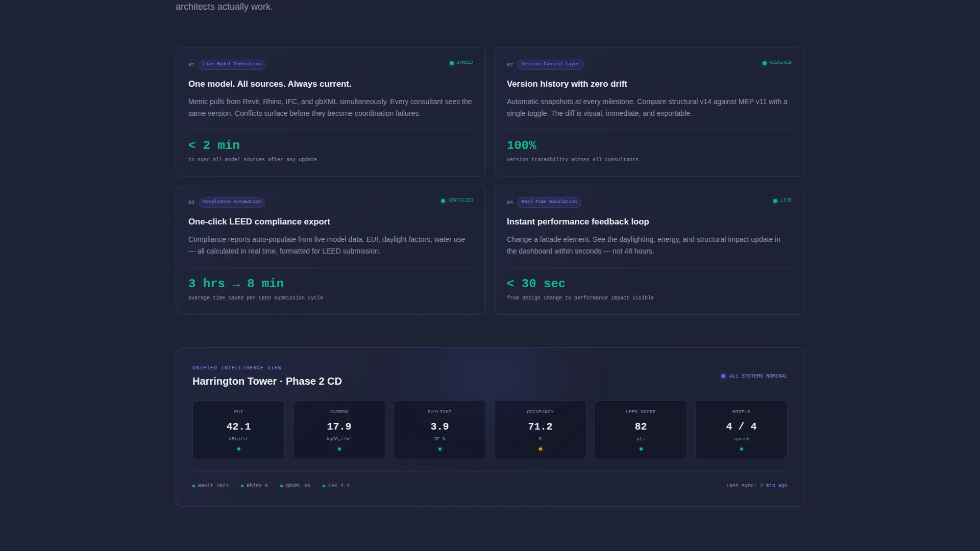This screenshot has height=551, width=980.
Task: Click the '100%' stat value
Action: tap(521, 145)
